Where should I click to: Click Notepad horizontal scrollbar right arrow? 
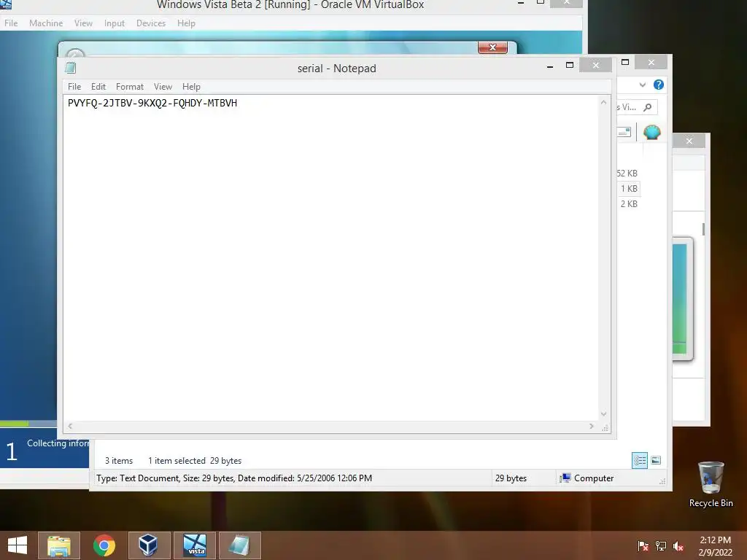point(592,426)
